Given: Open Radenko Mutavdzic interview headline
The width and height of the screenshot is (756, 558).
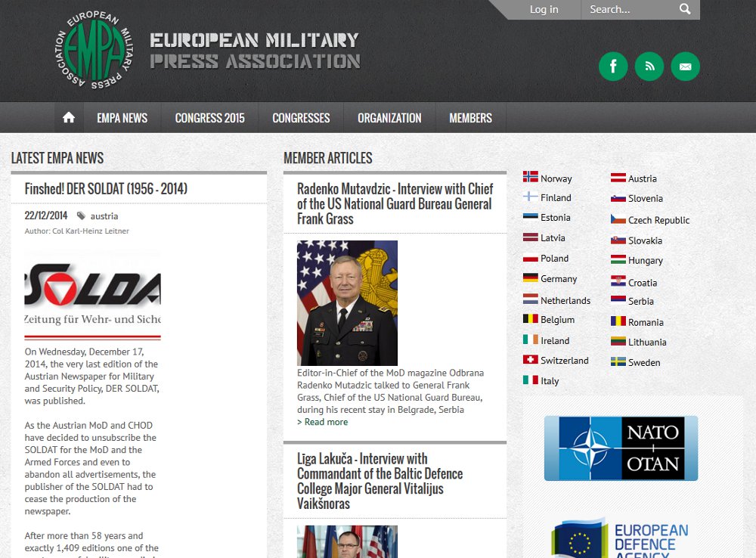Looking at the screenshot, I should point(395,203).
